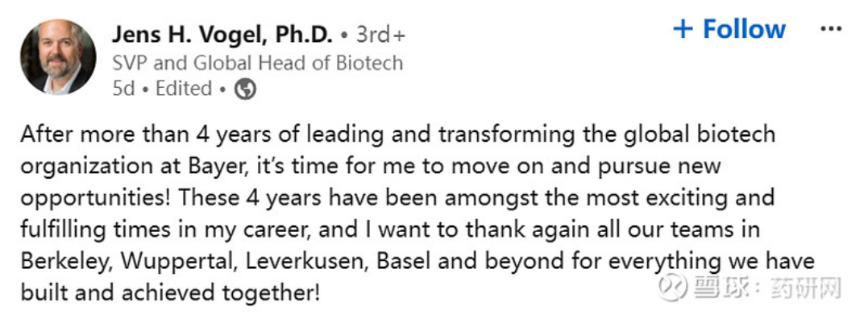Open Jens H. Vogel's profile photo
Image resolution: width=868 pixels, height=315 pixels.
(58, 57)
